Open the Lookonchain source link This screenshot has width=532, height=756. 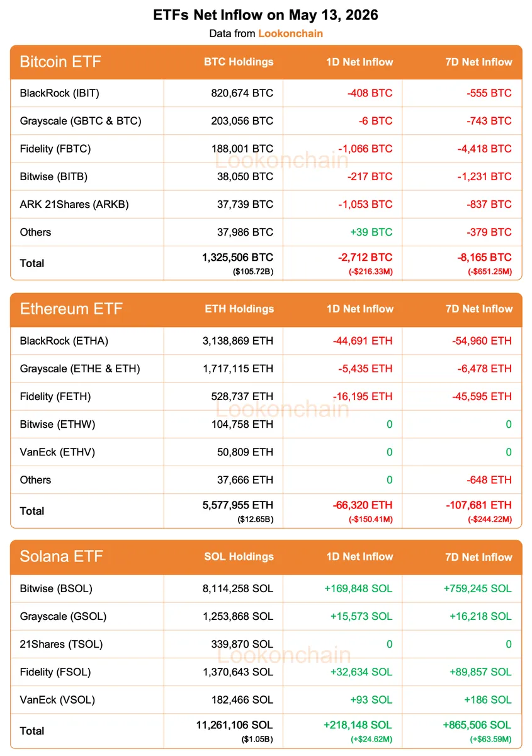[290, 33]
